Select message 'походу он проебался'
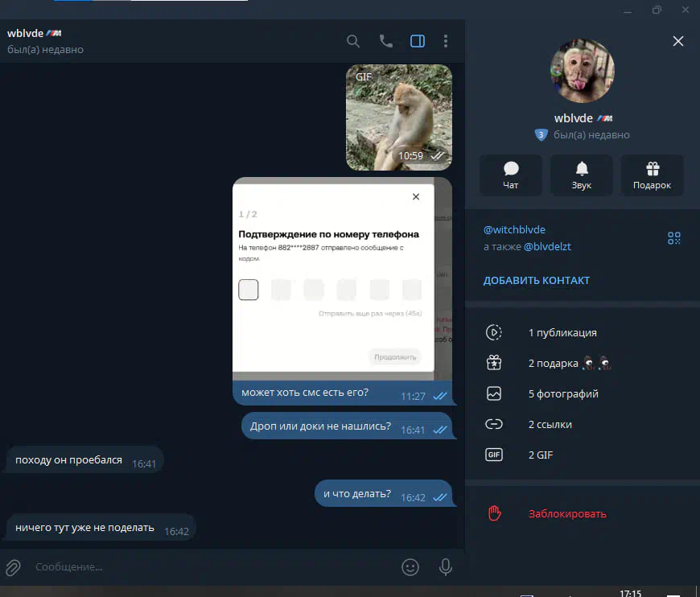Screen dimensions: 700x597 pos(84,460)
